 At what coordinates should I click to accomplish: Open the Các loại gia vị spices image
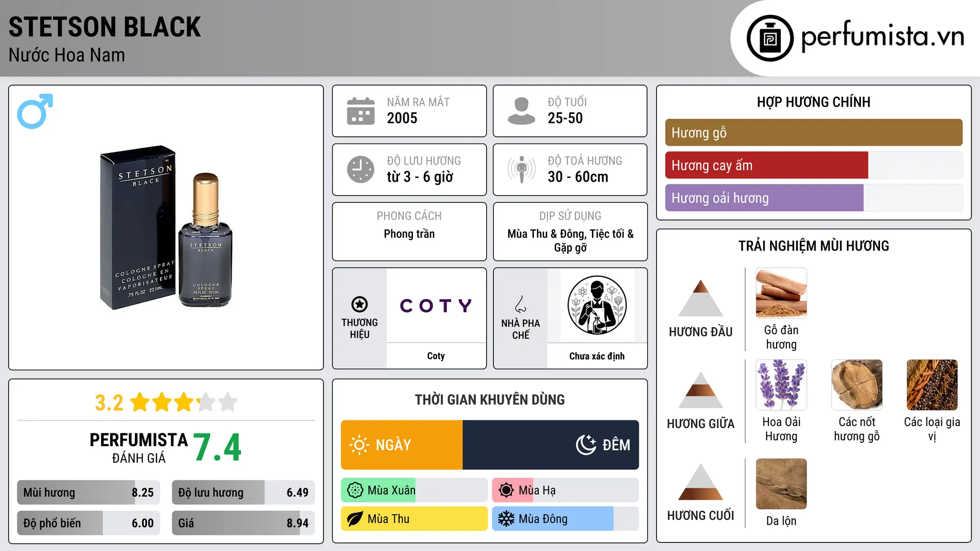point(932,385)
